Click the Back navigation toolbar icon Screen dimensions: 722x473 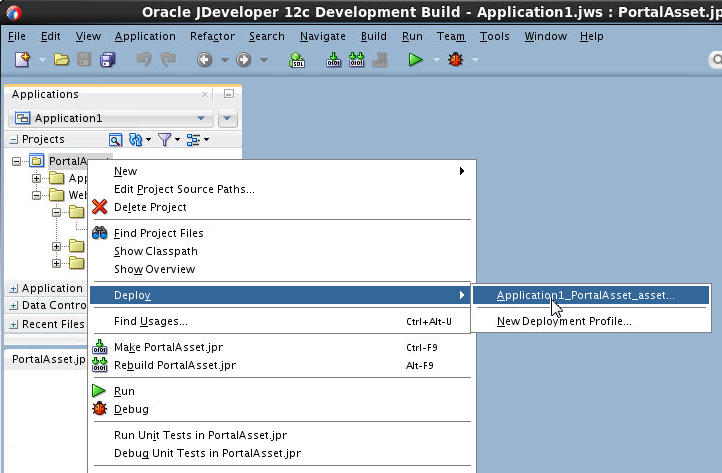(204, 60)
